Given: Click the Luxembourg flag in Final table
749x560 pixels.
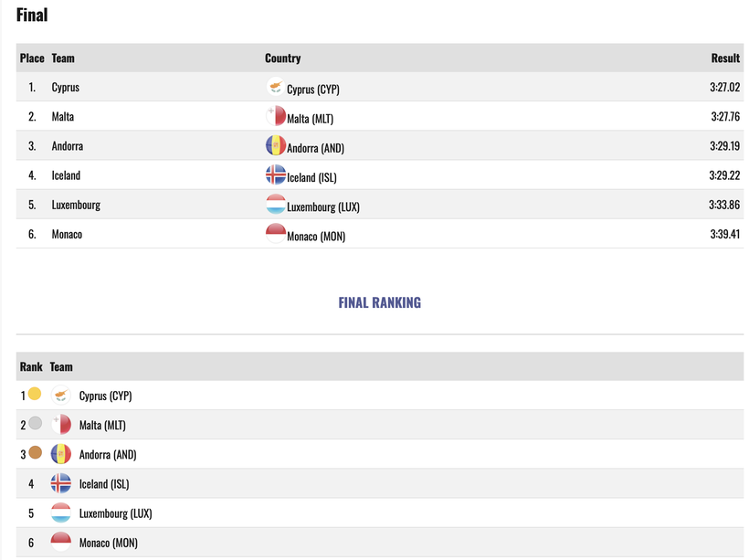Looking at the screenshot, I should click(276, 205).
